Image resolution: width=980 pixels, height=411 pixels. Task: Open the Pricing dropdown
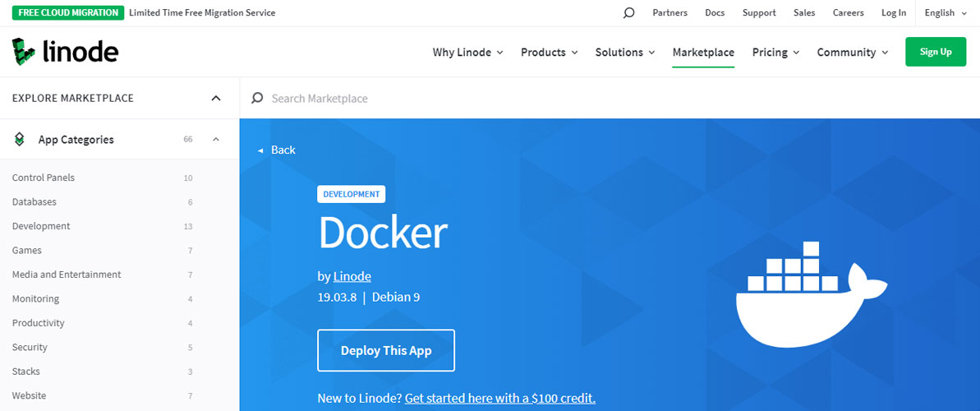click(775, 53)
